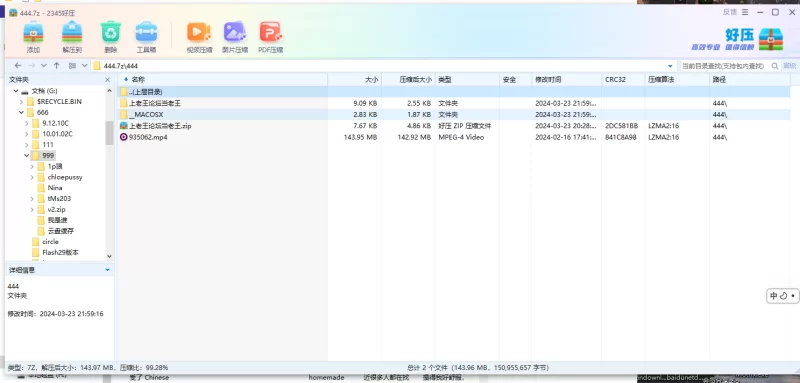Sort by the 类型 column header
This screenshot has width=800, height=383.
467,80
